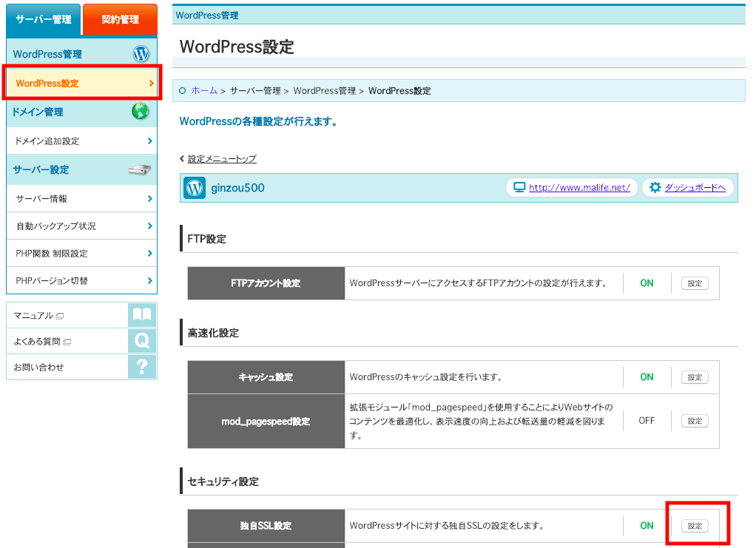Click the server drive icon in サーバー設定
Screen dimensions: 756x548
point(140,169)
